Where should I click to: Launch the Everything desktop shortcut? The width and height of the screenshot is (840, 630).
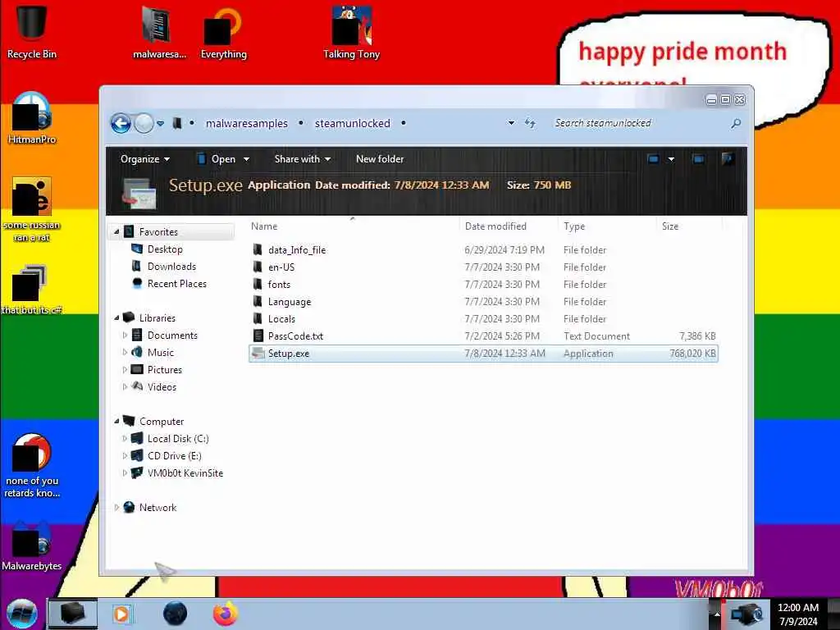[223, 32]
